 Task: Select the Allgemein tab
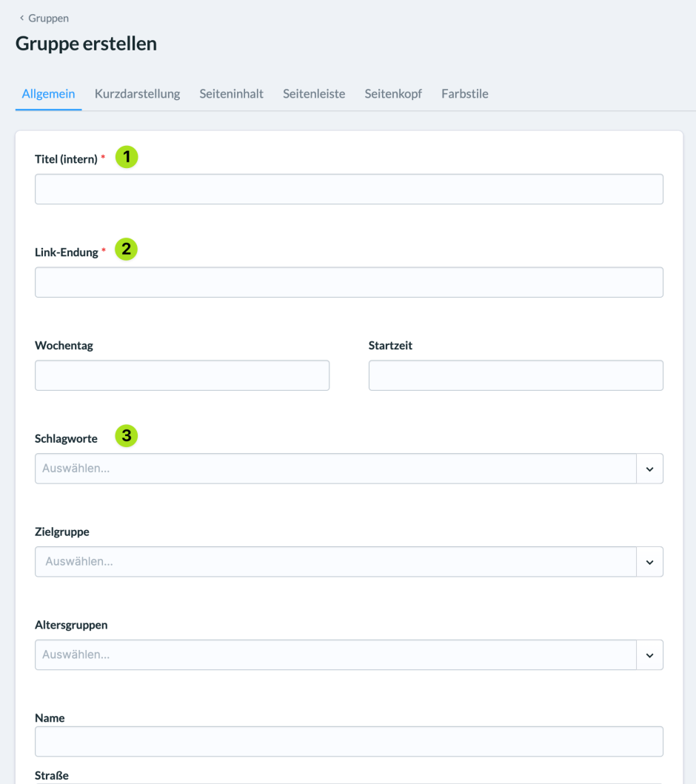[x=49, y=93]
